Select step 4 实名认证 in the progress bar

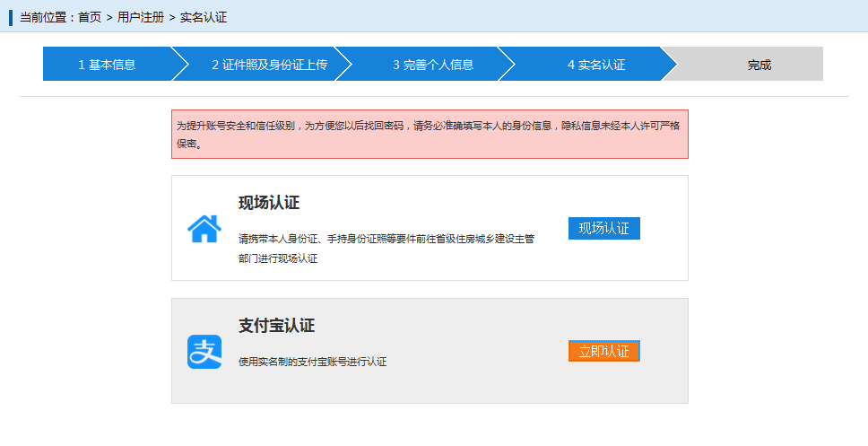click(x=596, y=65)
